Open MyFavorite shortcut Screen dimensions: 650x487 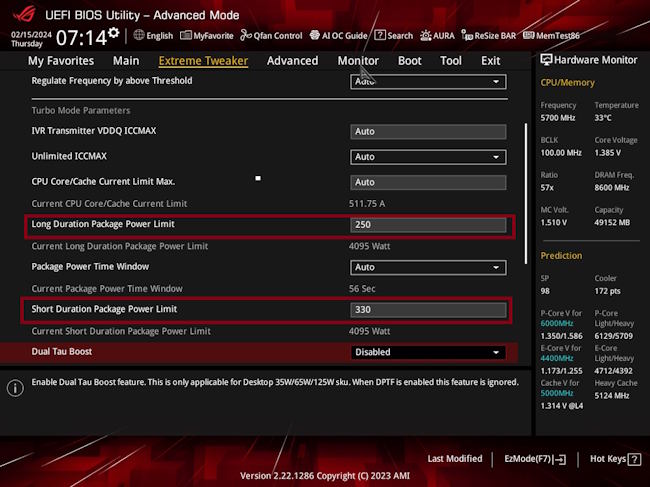206,36
